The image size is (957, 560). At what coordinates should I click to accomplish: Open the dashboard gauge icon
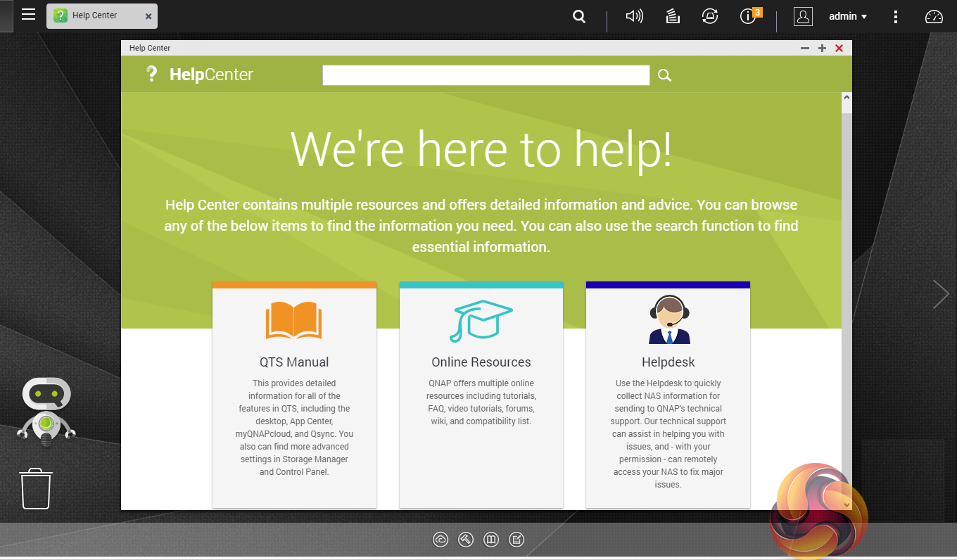point(934,16)
